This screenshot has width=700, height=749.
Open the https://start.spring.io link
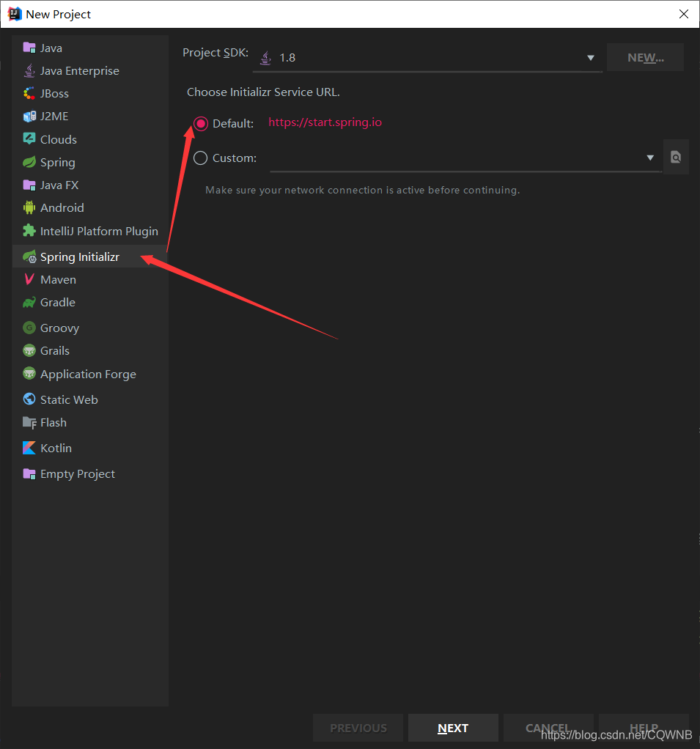[325, 122]
